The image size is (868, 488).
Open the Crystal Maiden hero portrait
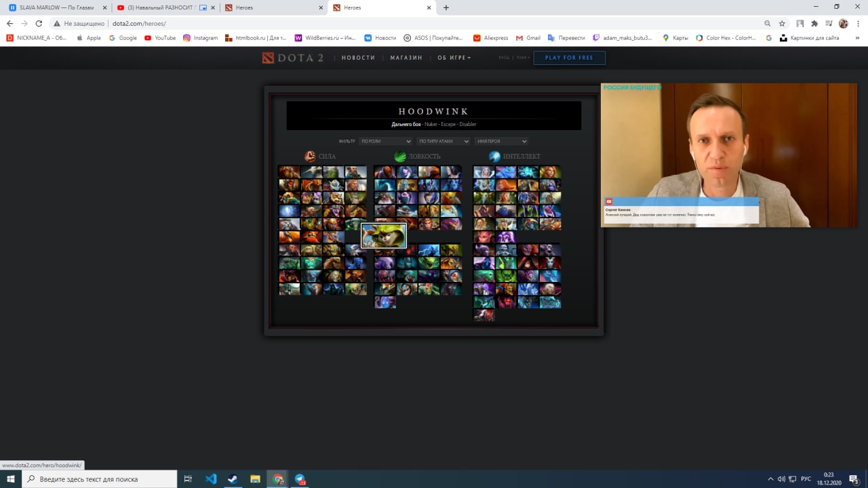click(x=484, y=172)
